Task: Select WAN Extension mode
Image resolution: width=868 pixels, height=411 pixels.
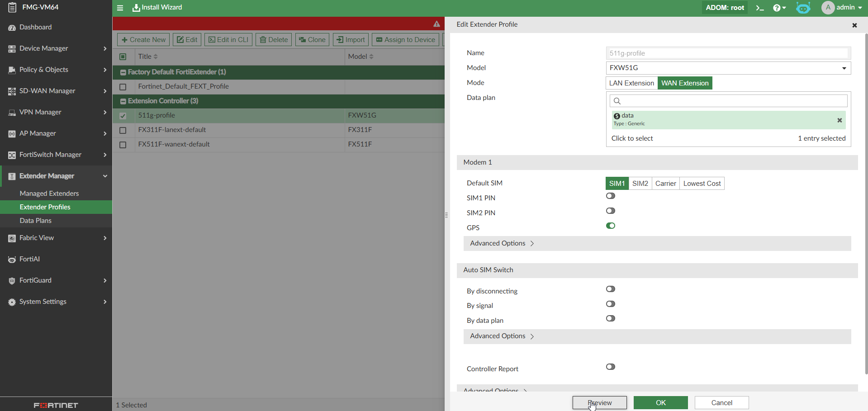Action: tap(685, 83)
